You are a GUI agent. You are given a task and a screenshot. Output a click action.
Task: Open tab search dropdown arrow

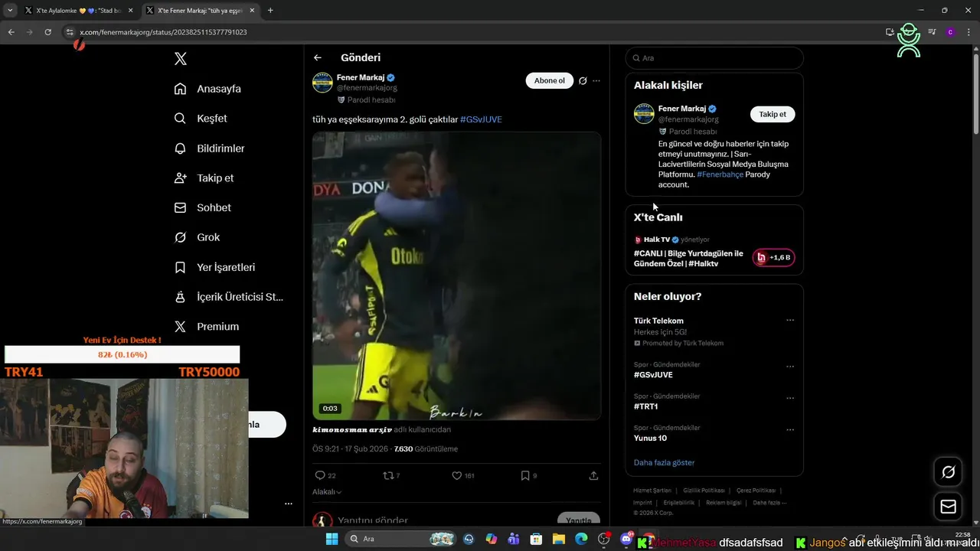coord(10,11)
